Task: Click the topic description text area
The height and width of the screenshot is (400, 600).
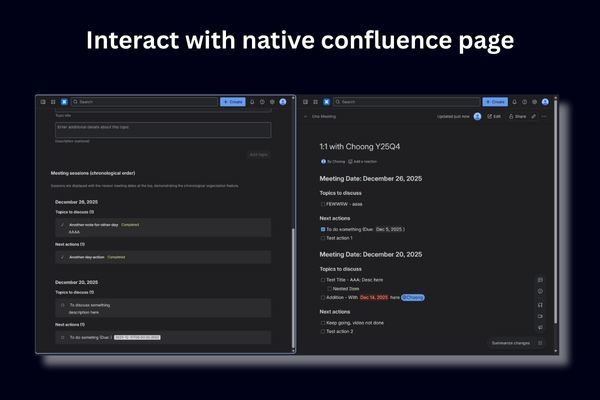Action: coord(163,130)
